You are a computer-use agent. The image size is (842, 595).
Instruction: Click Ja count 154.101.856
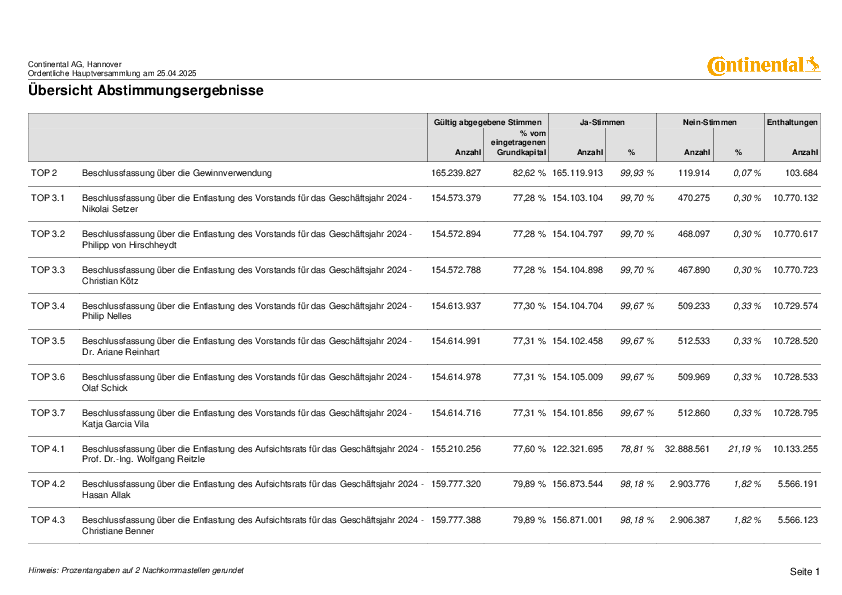(577, 413)
